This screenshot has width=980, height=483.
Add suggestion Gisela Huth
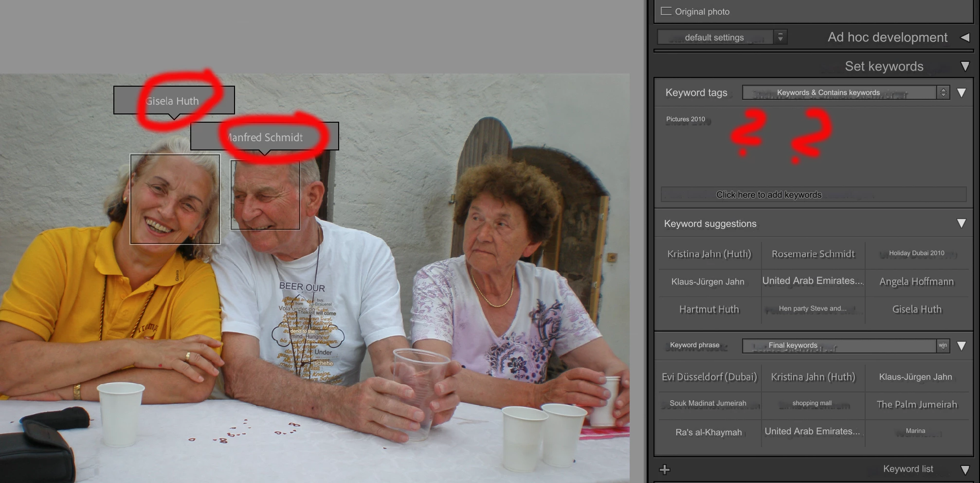(x=917, y=309)
